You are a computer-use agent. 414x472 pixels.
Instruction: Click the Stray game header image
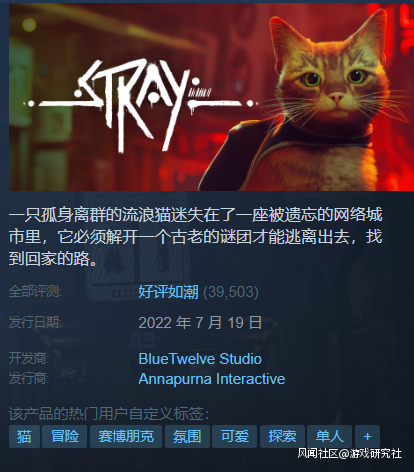click(211, 97)
